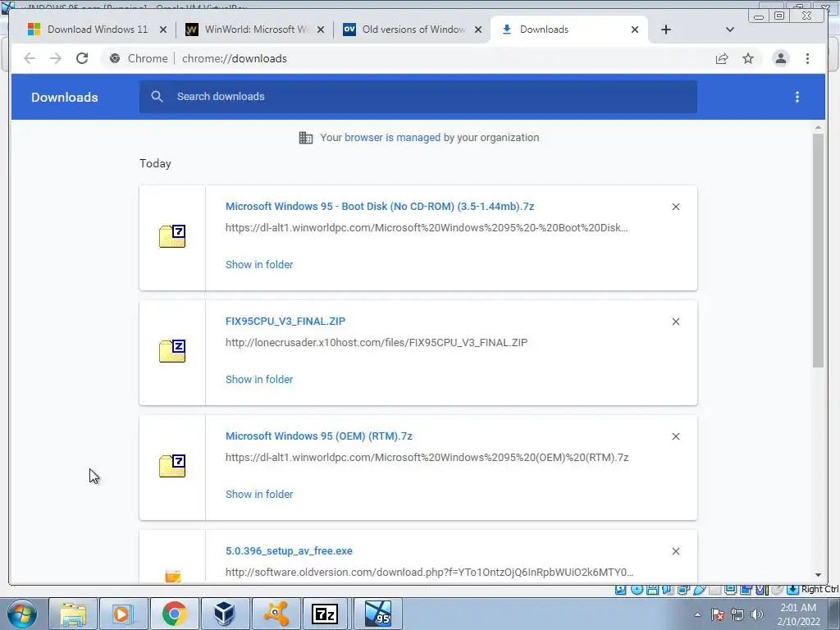Open VirtualBox from the taskbar

pos(225,614)
